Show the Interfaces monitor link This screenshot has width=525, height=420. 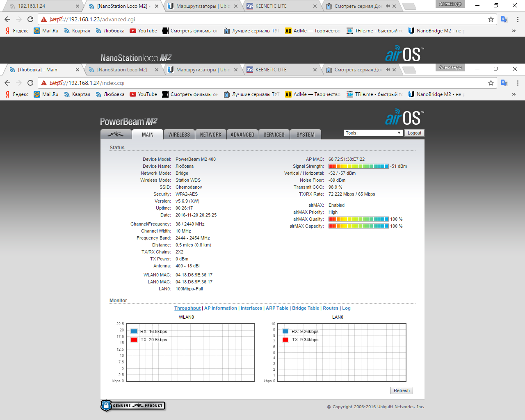coord(251,308)
